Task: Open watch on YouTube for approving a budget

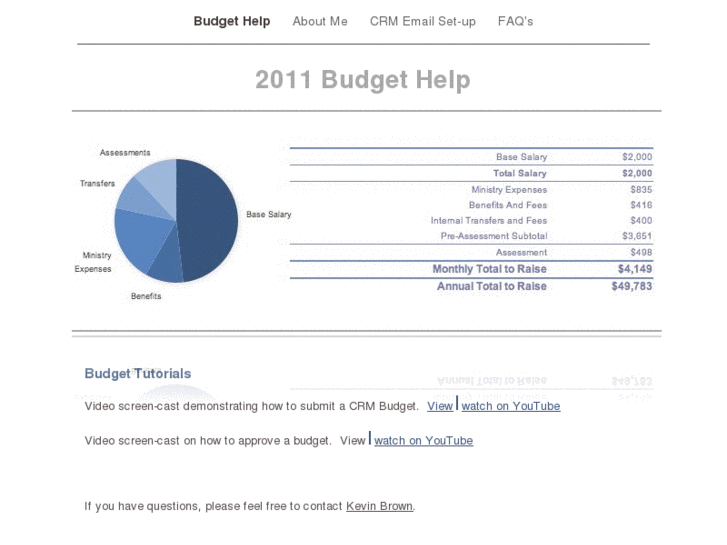Action: (423, 441)
